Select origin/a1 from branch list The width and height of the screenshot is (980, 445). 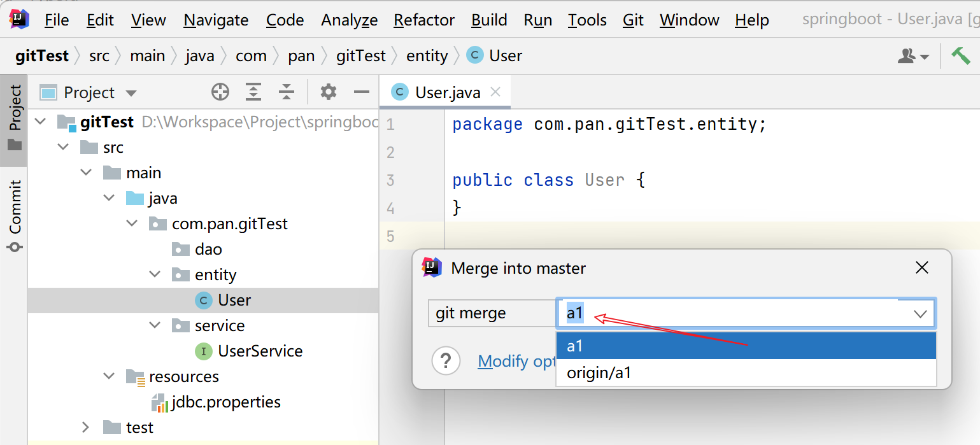[x=599, y=373]
